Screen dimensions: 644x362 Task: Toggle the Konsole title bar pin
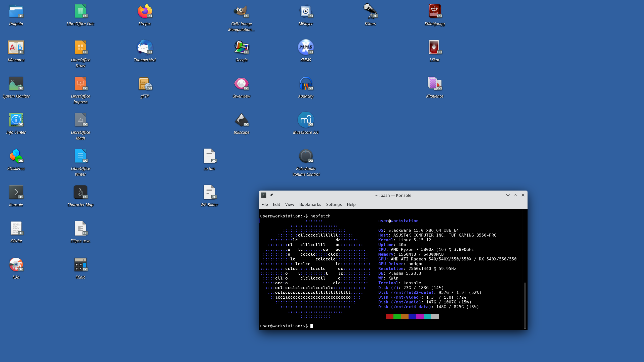tap(271, 195)
